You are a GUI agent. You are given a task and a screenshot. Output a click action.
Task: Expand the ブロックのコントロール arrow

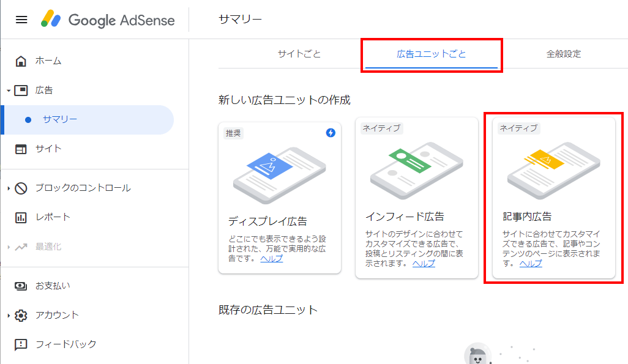(9, 188)
